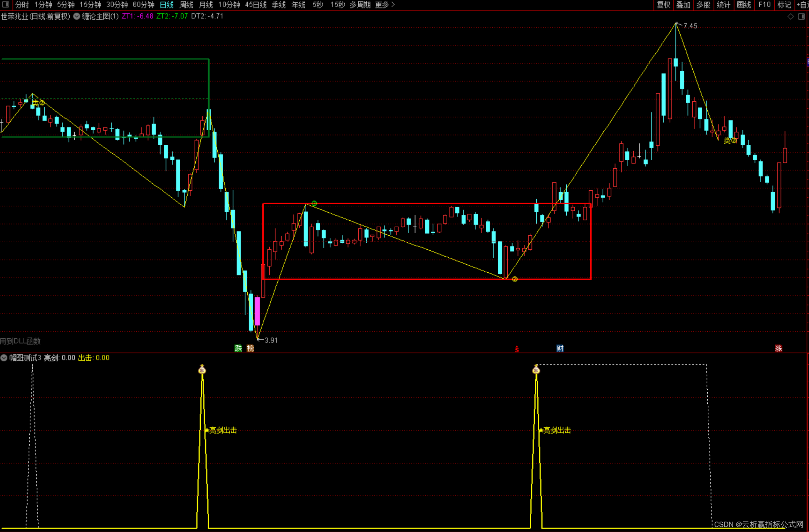Screen dimensions: 809x532
Task: Click the ZT2: -7.07 value
Action: [172, 16]
